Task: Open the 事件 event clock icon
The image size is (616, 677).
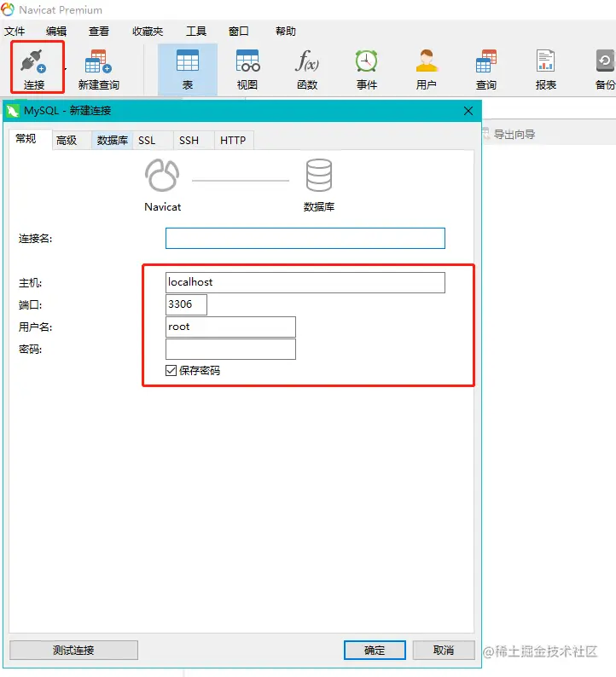Action: pos(367,69)
